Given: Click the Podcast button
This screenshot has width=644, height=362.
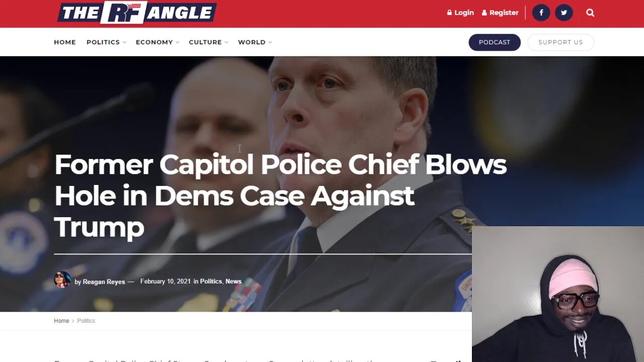Looking at the screenshot, I should pyautogui.click(x=495, y=42).
